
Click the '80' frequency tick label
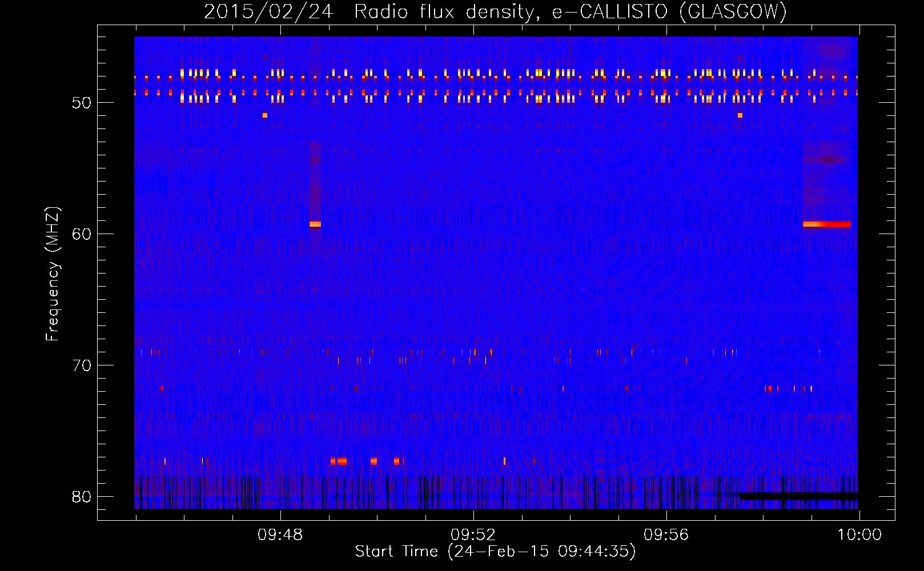(82, 497)
